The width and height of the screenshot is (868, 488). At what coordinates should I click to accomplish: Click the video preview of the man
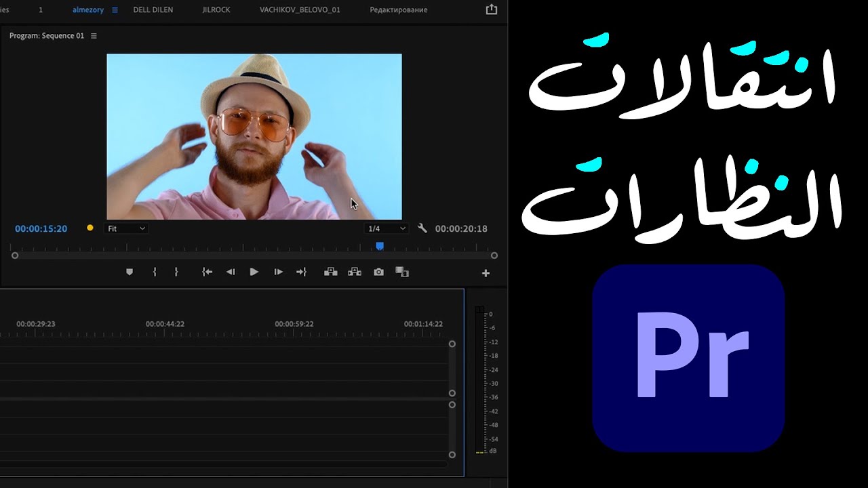(x=254, y=137)
